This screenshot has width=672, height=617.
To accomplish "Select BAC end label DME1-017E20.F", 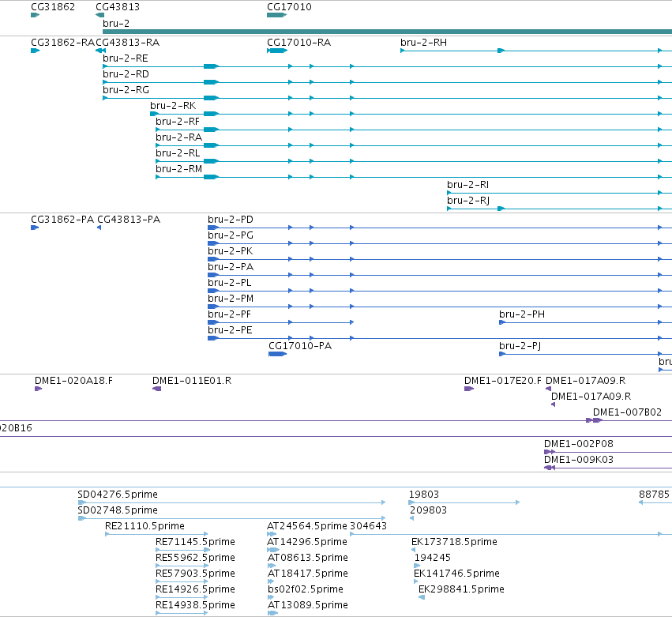I will click(x=503, y=381).
